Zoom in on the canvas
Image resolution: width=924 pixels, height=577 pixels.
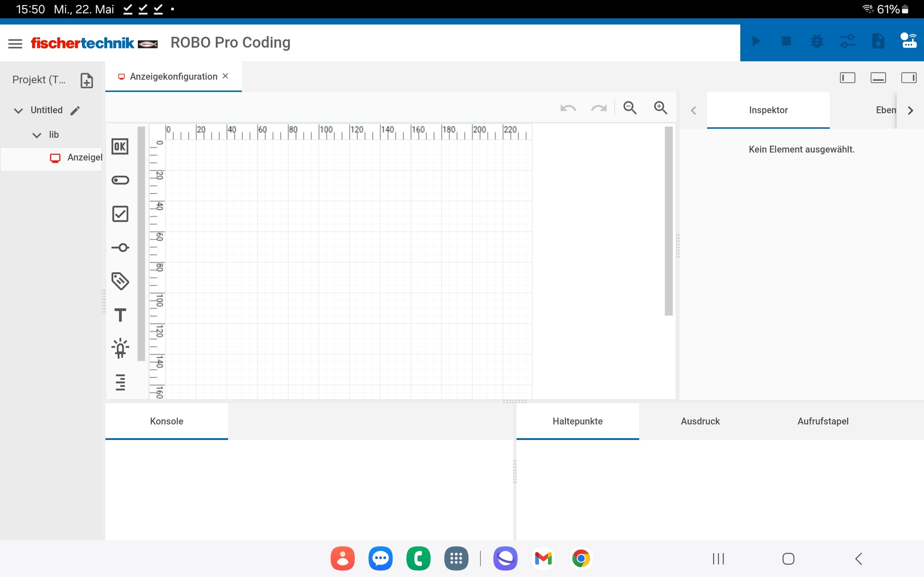(x=661, y=108)
